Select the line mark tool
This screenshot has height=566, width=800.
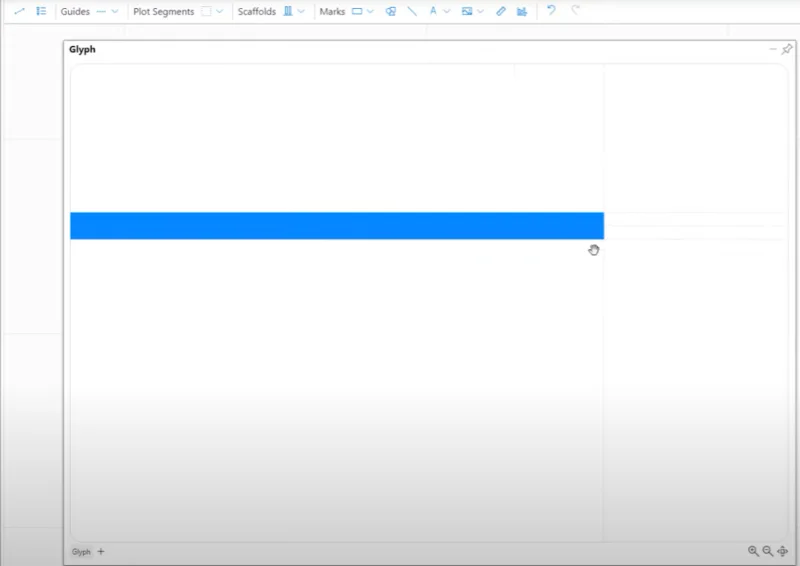pyautogui.click(x=412, y=11)
